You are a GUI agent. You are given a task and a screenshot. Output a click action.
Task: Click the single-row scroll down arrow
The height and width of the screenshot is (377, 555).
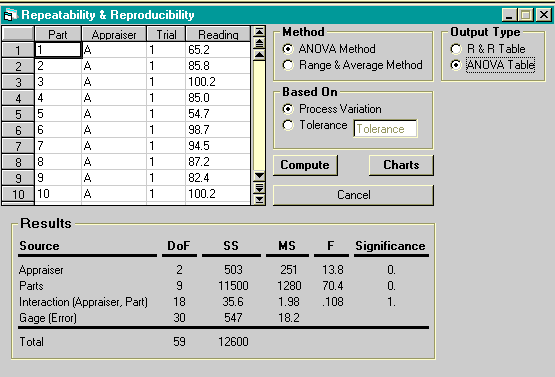click(259, 176)
